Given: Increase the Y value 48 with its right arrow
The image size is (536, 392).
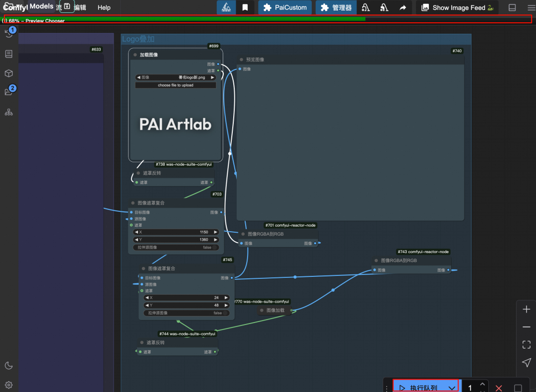Looking at the screenshot, I should [x=226, y=305].
